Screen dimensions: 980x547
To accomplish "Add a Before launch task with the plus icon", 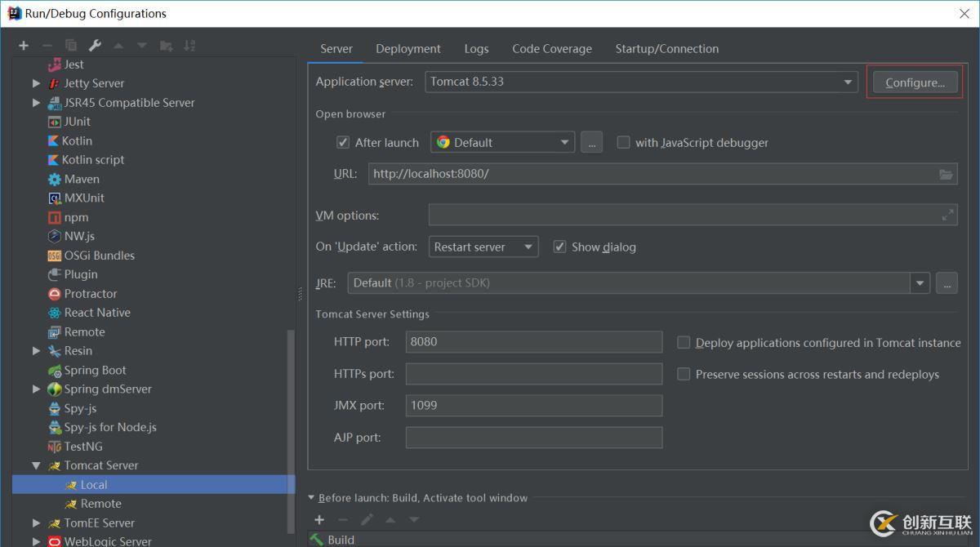I will (318, 520).
